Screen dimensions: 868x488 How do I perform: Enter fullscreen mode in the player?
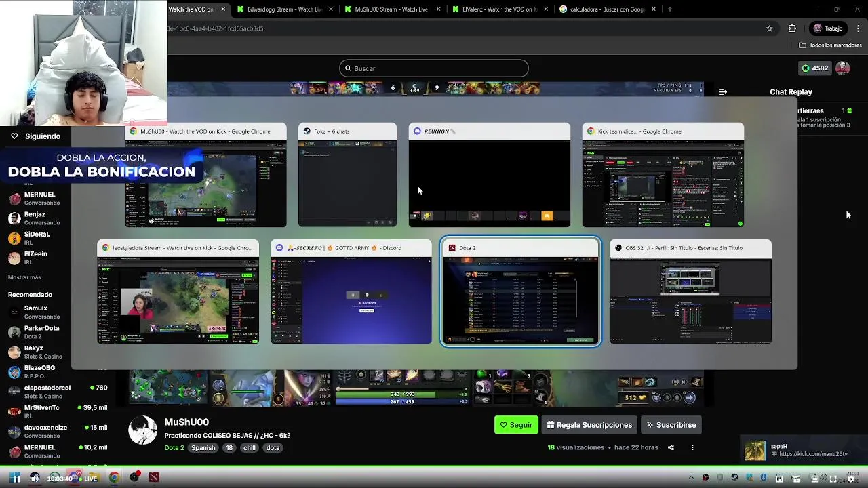pos(833,479)
